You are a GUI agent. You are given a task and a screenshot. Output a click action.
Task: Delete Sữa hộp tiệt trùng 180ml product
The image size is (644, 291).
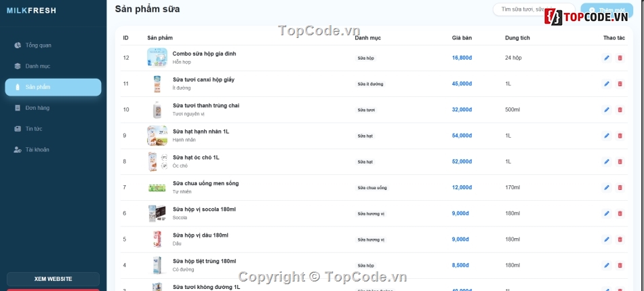click(620, 265)
